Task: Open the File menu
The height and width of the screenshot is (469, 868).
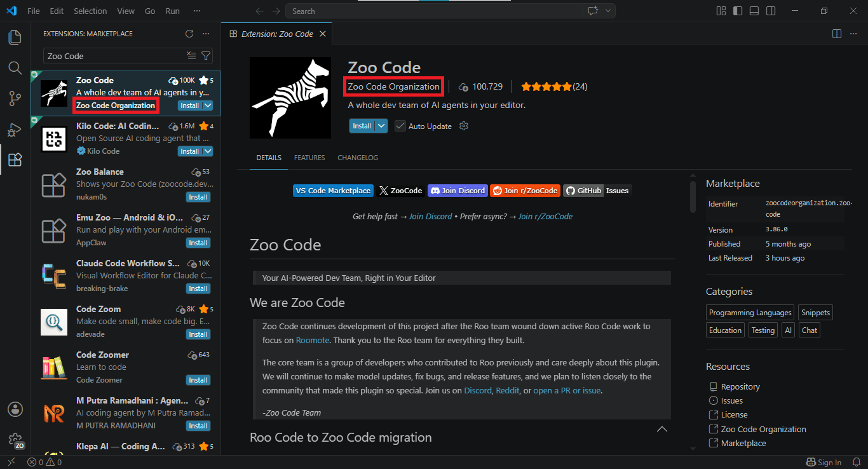Action: [34, 11]
